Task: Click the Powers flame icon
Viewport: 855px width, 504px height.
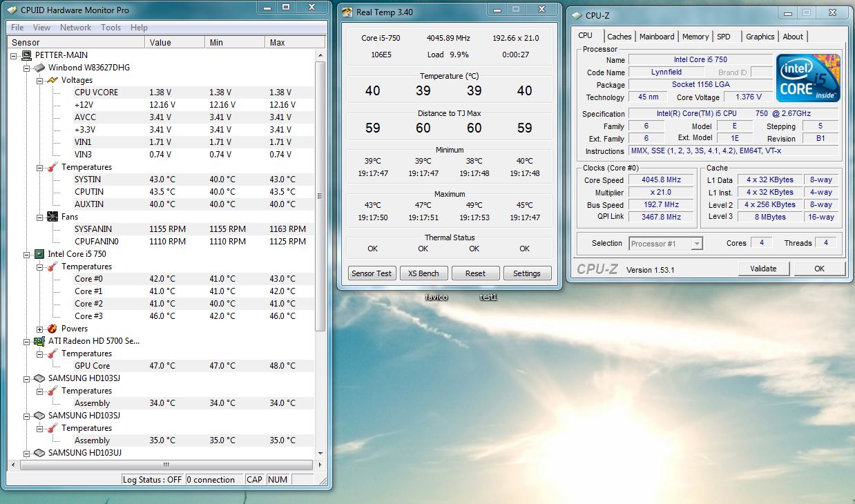Action: point(52,329)
